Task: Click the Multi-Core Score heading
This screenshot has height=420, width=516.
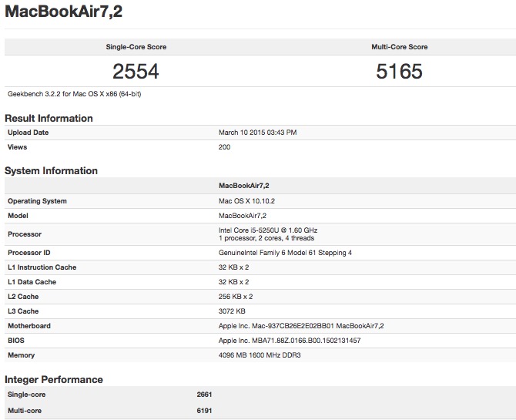Action: click(x=400, y=47)
